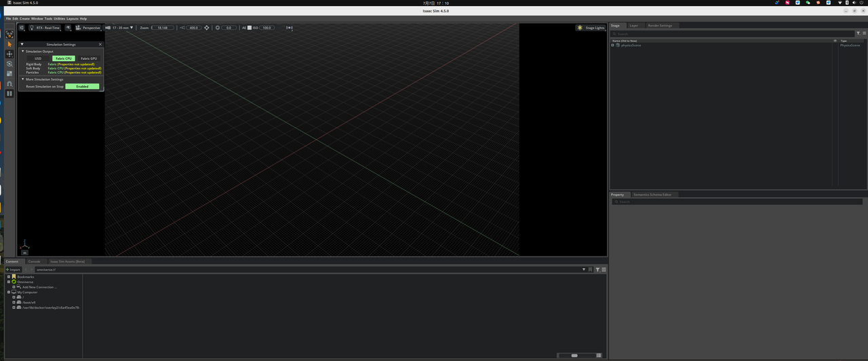The width and height of the screenshot is (868, 361).
Task: Open the eye display options icon
Action: (x=68, y=28)
